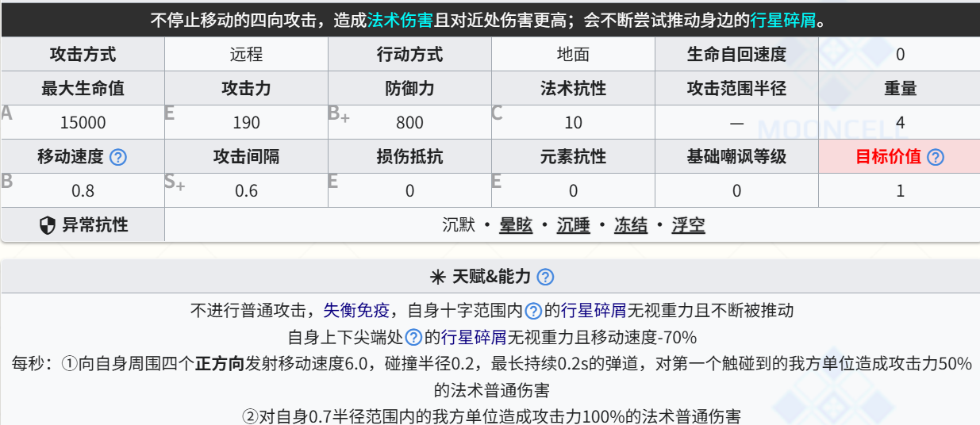Select the red 目标价值 header text

pos(888,156)
